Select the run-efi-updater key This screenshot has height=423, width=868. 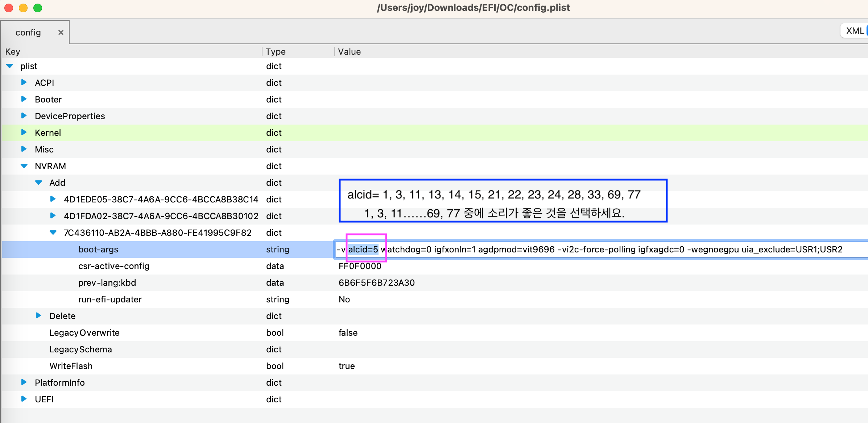(x=110, y=300)
